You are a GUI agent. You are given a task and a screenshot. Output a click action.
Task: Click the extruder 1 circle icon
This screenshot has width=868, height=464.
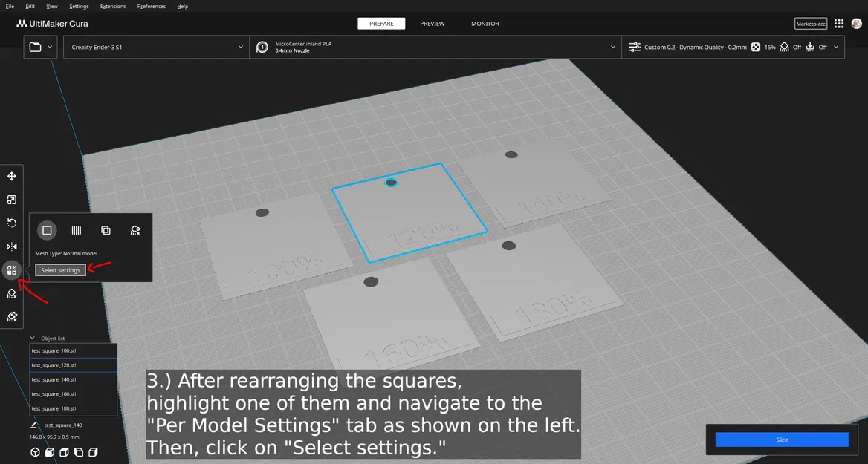[262, 47]
